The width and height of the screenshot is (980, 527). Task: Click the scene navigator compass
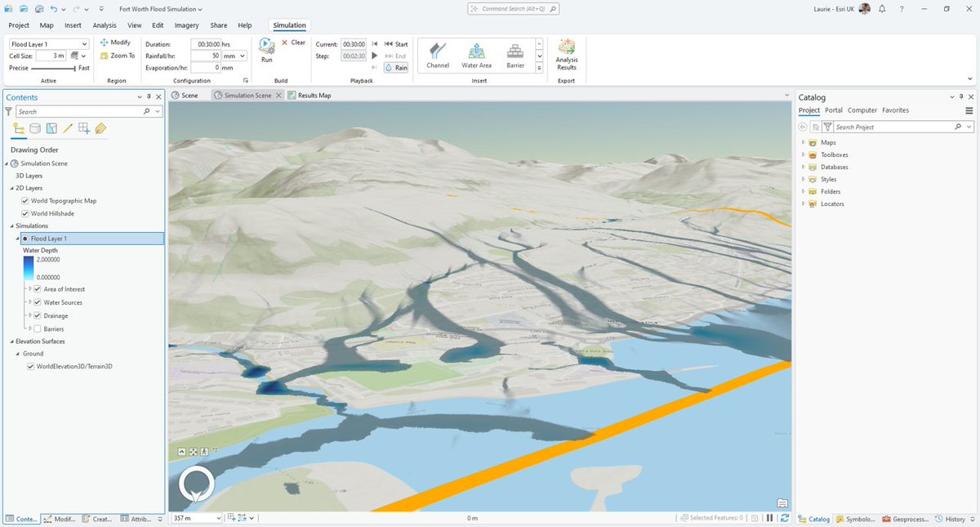pos(197,485)
